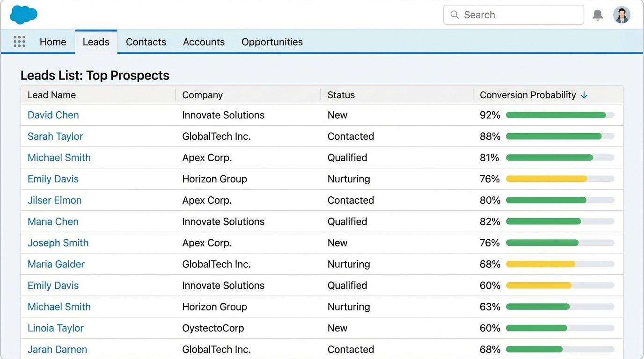The height and width of the screenshot is (359, 644).
Task: Click the Salesforce cloud logo
Action: [23, 14]
